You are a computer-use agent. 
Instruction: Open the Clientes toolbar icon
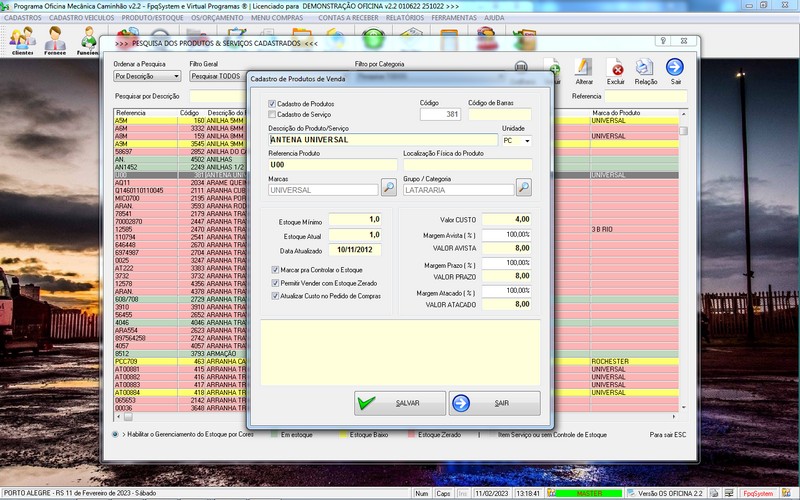[22, 40]
